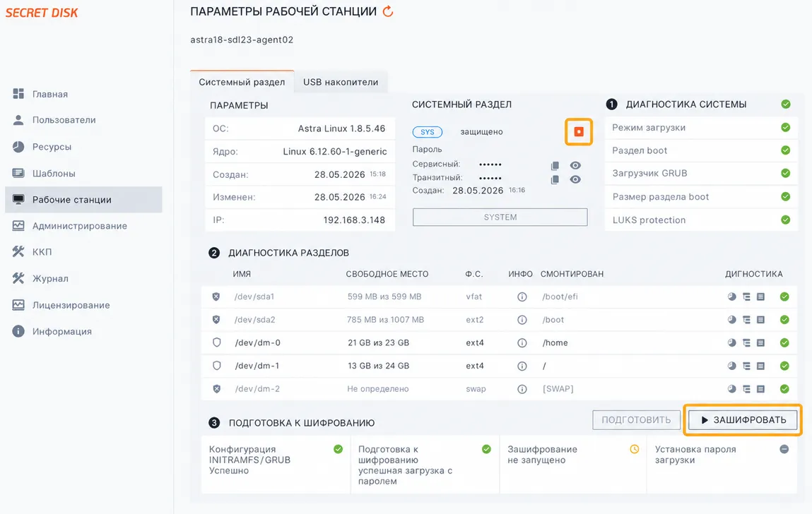Click the SYSTEM button

pyautogui.click(x=500, y=217)
